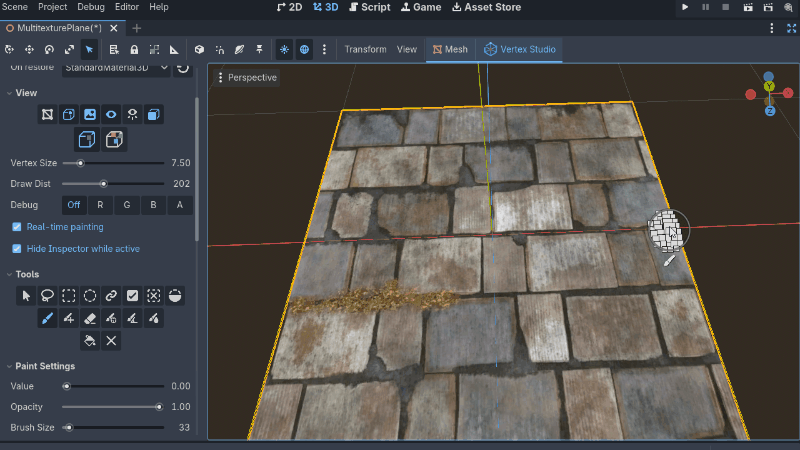Adjust the Opacity slider
The width and height of the screenshot is (800, 450).
point(113,407)
